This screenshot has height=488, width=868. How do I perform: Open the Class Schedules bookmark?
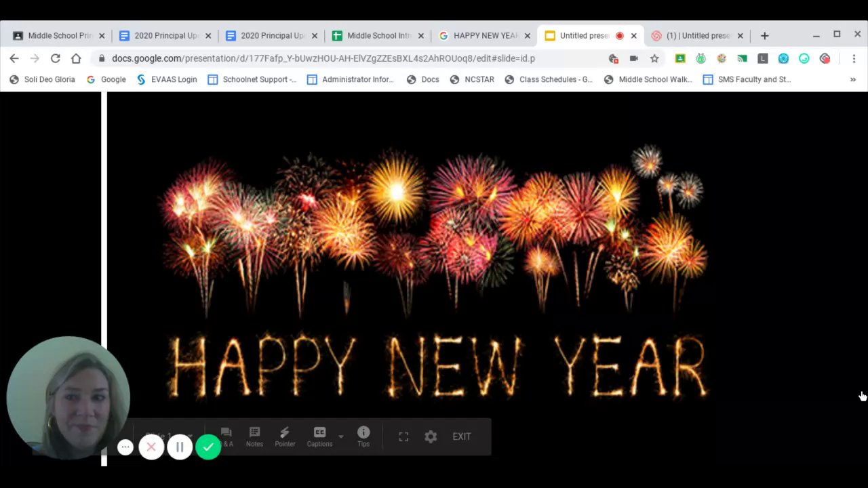click(x=549, y=79)
